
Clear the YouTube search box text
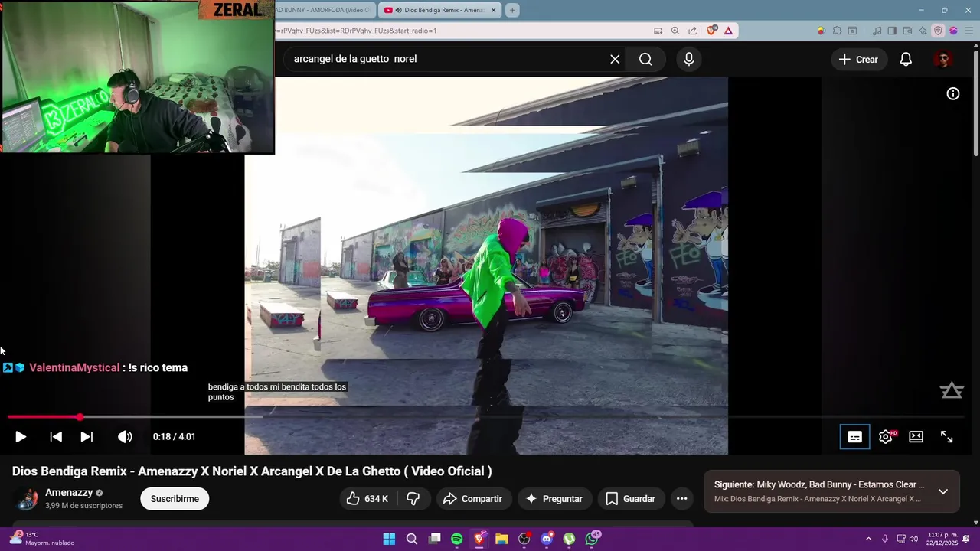(x=615, y=59)
